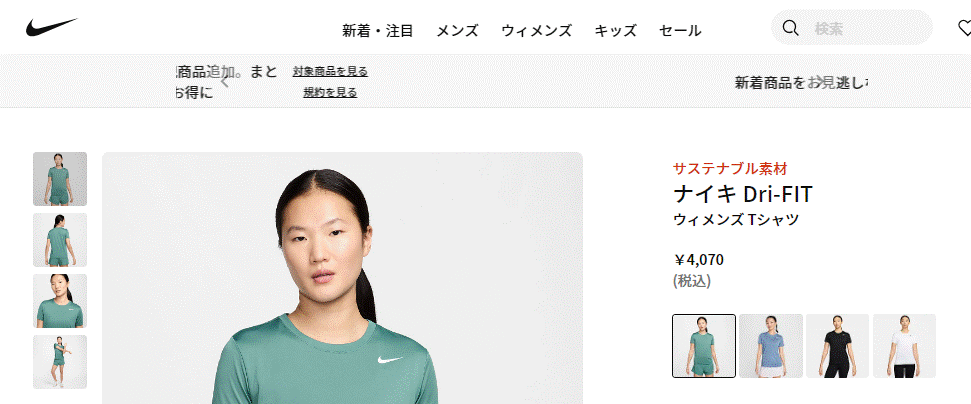This screenshot has width=971, height=404.
Task: View the back-view product thumbnail
Action: coord(60,240)
